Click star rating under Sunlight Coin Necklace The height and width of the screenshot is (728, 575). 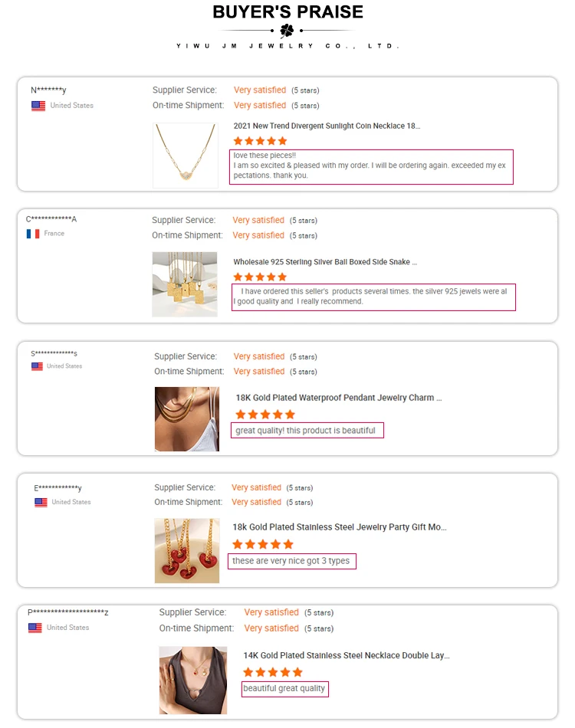(x=260, y=141)
